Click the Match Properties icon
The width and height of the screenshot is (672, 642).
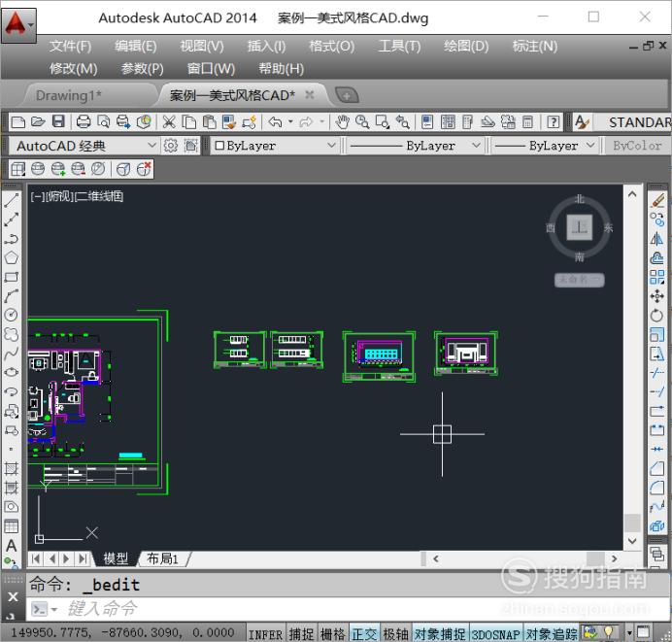click(x=229, y=122)
